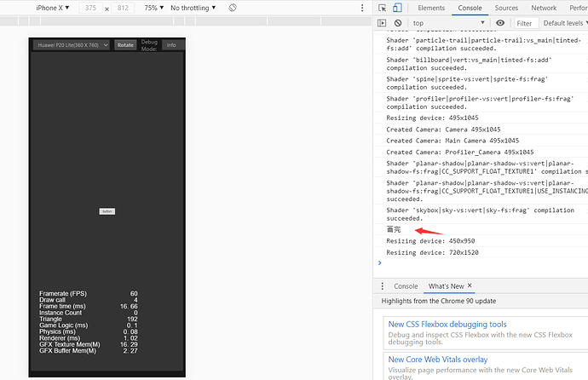This screenshot has width=588, height=380.
Task: Open the iPhone X device dropdown
Action: (x=53, y=8)
